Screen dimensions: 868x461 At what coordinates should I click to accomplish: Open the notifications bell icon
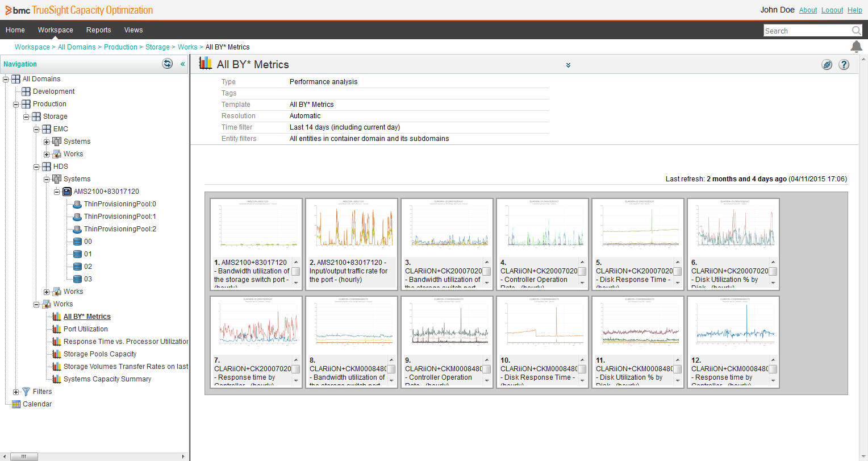pos(856,47)
